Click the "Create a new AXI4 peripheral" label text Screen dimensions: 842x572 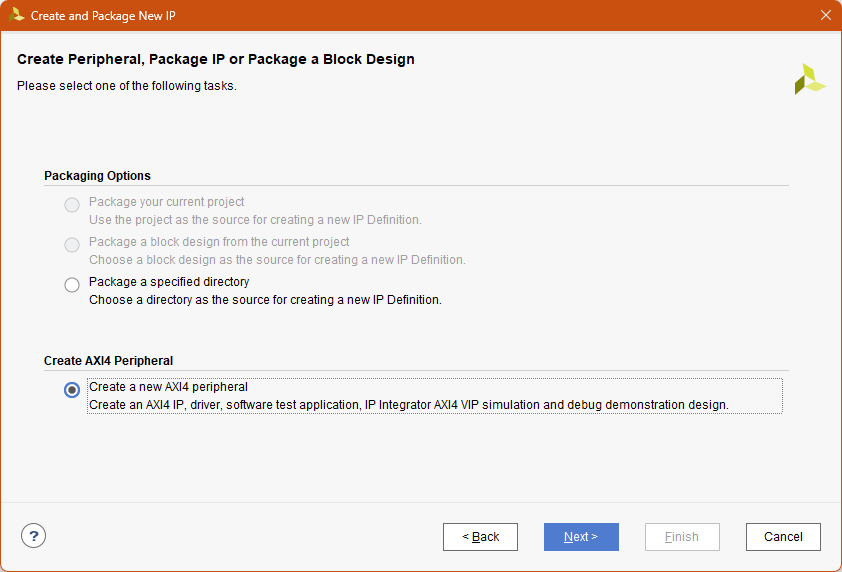(168, 387)
